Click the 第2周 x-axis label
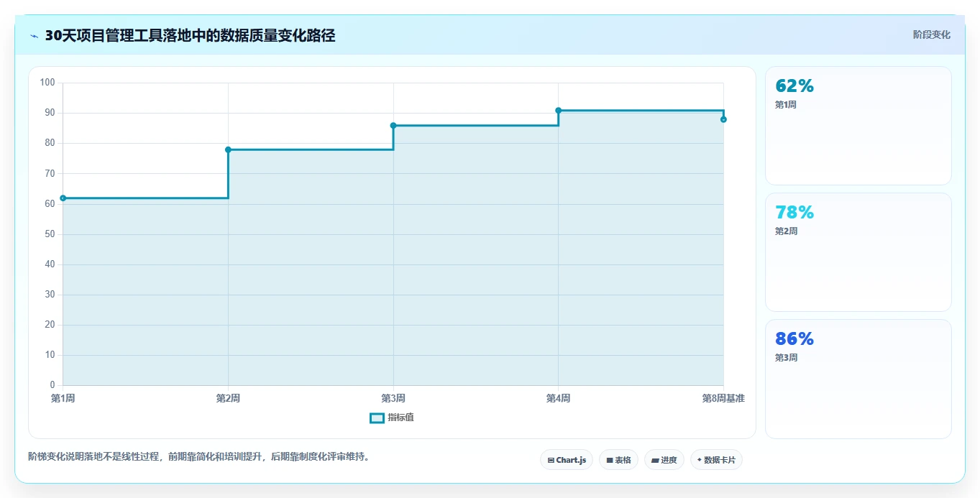This screenshot has height=498, width=980. [x=228, y=398]
